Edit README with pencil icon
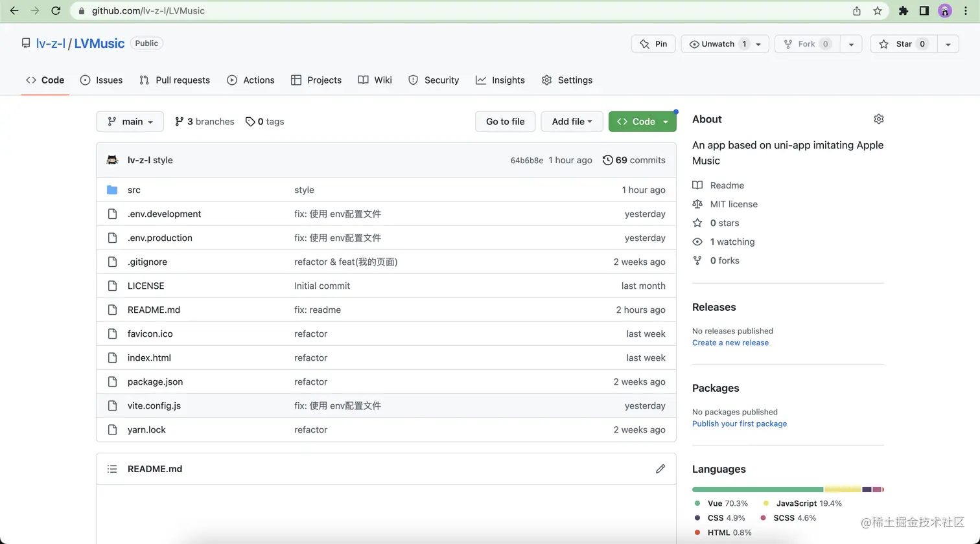The width and height of the screenshot is (980, 544). click(660, 469)
